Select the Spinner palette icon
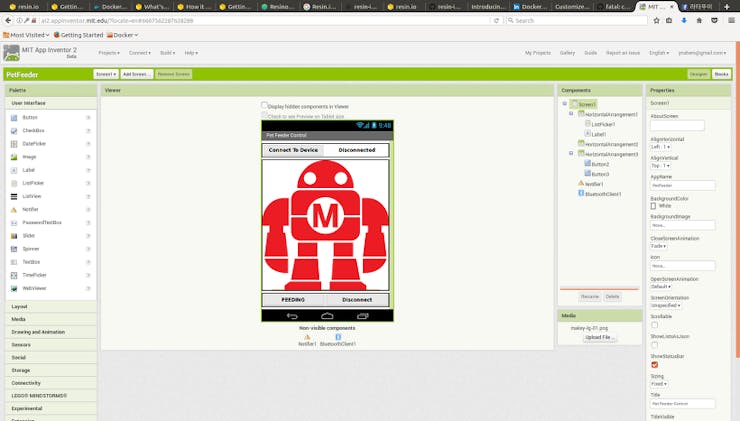Image resolution: width=740 pixels, height=421 pixels. click(14, 249)
